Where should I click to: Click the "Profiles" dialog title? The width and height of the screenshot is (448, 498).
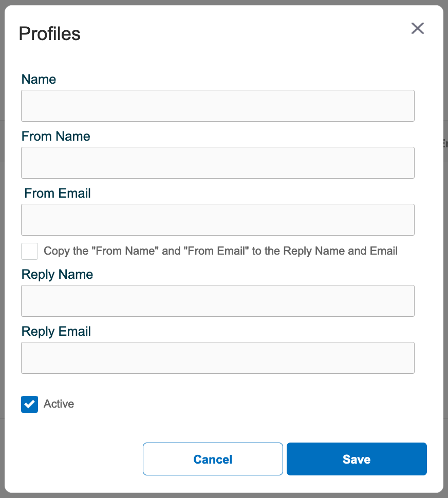click(x=49, y=34)
